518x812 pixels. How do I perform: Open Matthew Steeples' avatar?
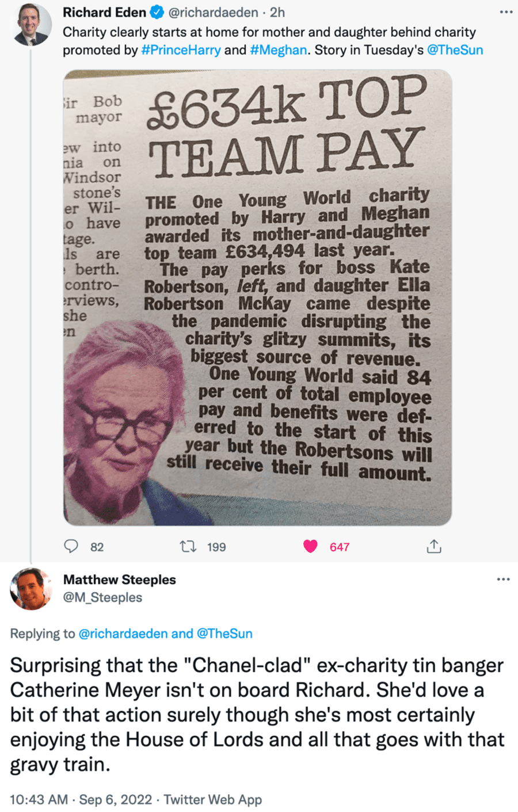[x=31, y=589]
